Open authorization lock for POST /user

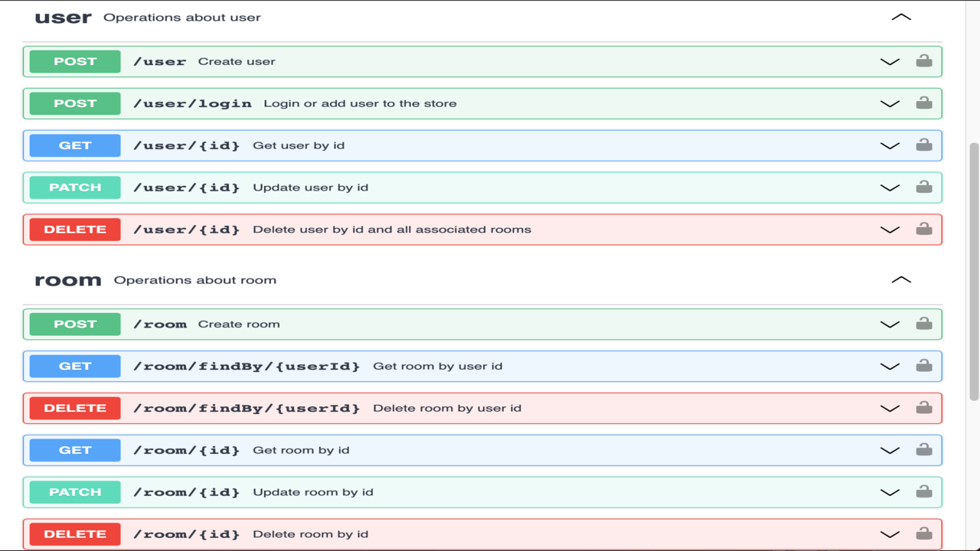(x=924, y=60)
